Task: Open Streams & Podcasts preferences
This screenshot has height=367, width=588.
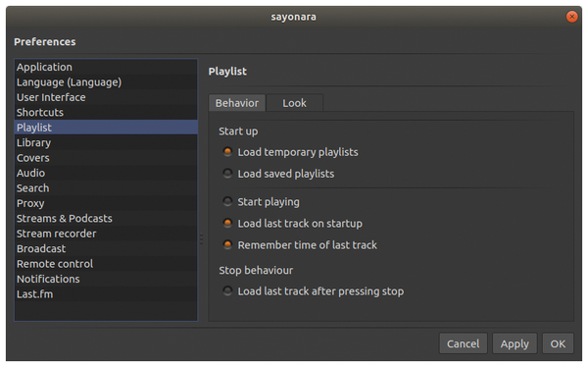Action: click(106, 218)
